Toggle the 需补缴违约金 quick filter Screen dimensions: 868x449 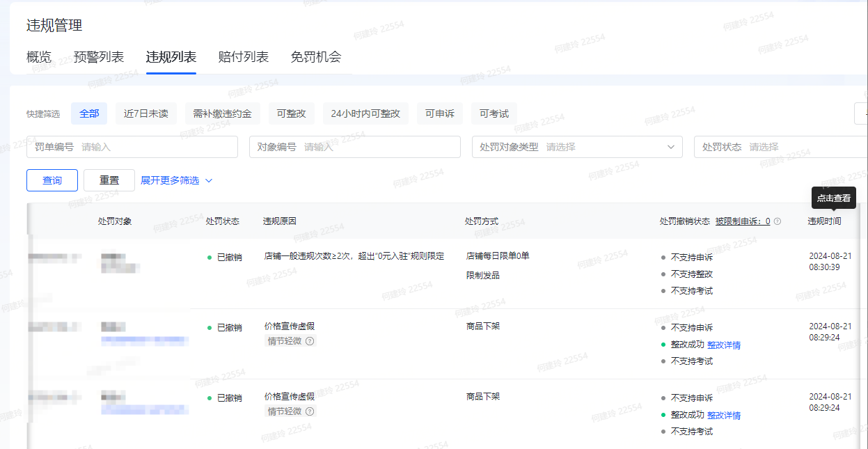[222, 113]
